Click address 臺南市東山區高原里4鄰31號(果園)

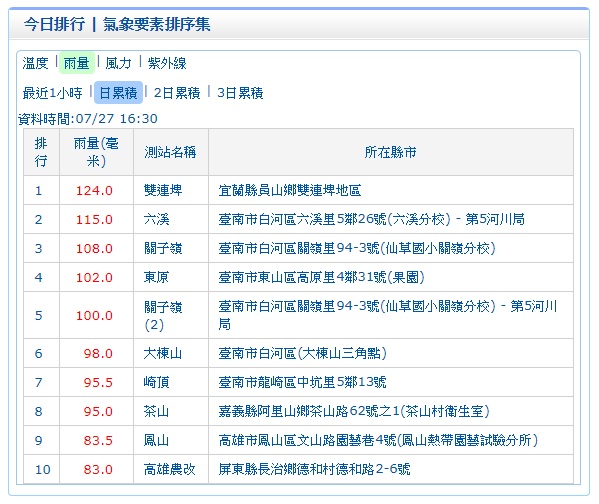(322, 277)
